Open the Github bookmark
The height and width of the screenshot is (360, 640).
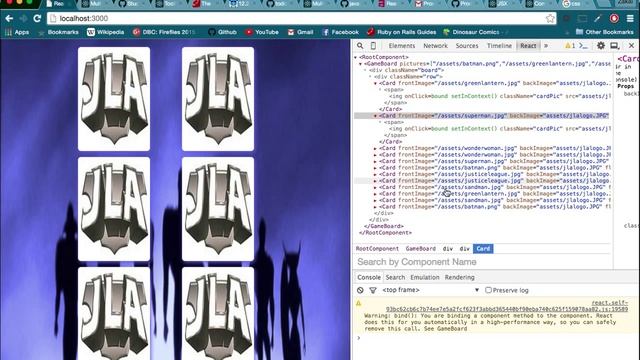pos(222,32)
